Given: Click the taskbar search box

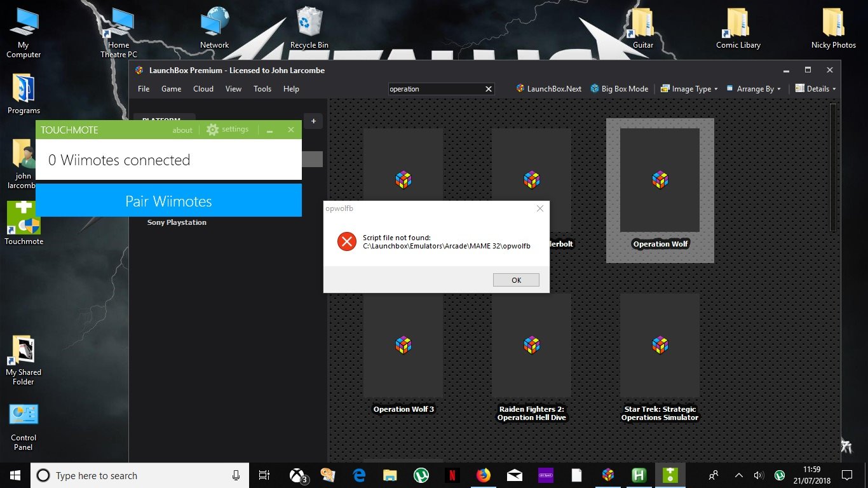Looking at the screenshot, I should 140,475.
